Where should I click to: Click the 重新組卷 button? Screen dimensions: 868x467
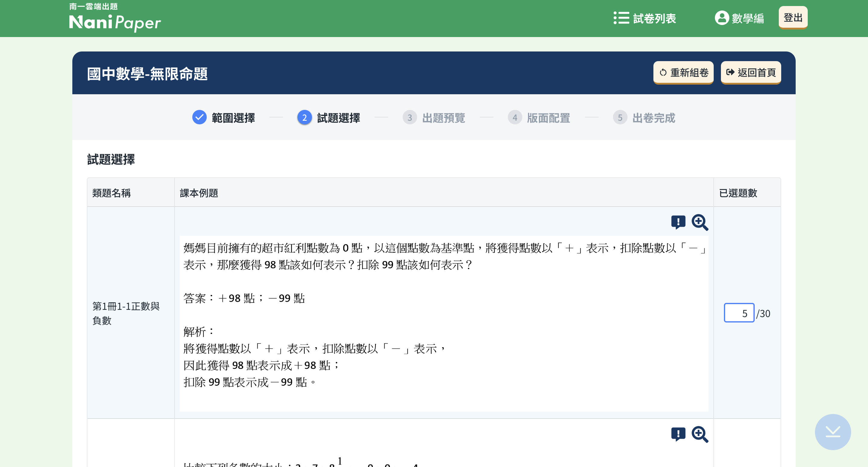coord(683,72)
